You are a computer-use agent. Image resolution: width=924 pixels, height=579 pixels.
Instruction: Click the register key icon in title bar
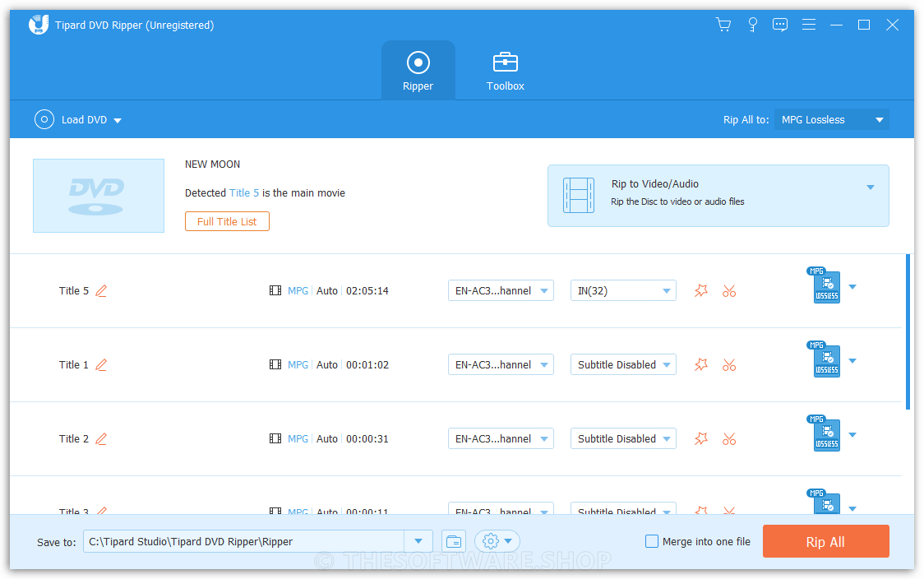coord(752,25)
